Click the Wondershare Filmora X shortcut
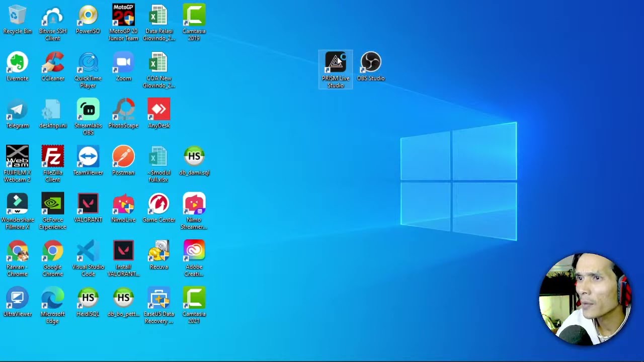Image resolution: width=644 pixels, height=362 pixels. 18,212
